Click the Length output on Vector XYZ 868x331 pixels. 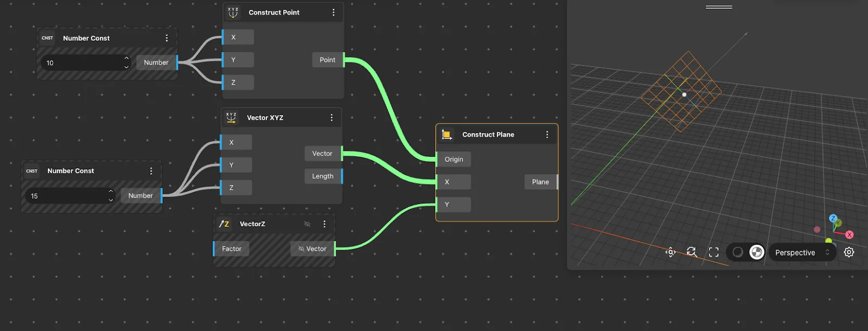(323, 176)
